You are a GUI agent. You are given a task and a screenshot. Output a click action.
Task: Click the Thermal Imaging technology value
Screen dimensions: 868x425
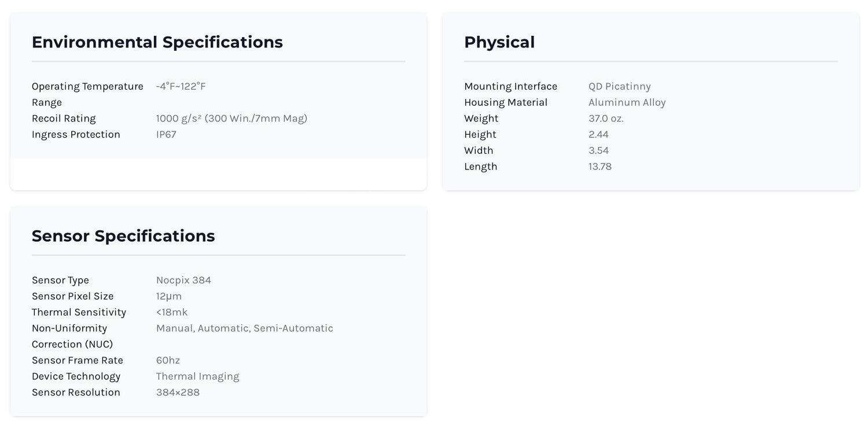click(x=197, y=376)
